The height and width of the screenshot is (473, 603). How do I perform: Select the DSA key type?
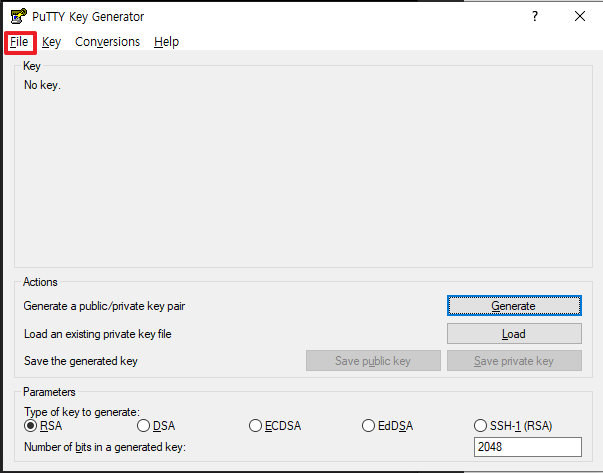pyautogui.click(x=156, y=426)
